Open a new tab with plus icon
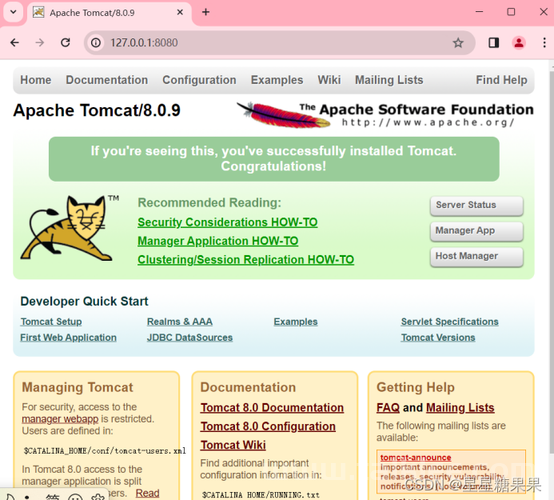This screenshot has width=554, height=500. click(x=206, y=12)
